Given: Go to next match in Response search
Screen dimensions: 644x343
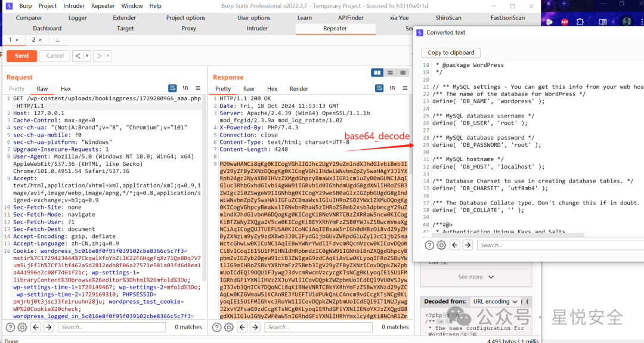Looking at the screenshot, I should pyautogui.click(x=255, y=327).
